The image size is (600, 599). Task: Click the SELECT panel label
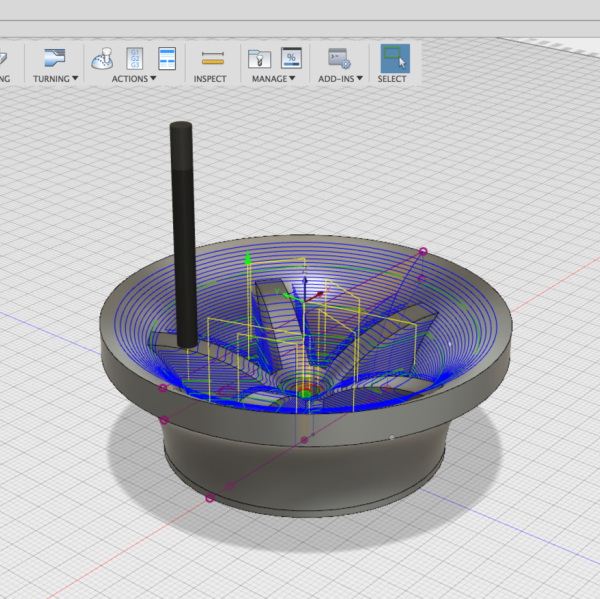coord(392,78)
